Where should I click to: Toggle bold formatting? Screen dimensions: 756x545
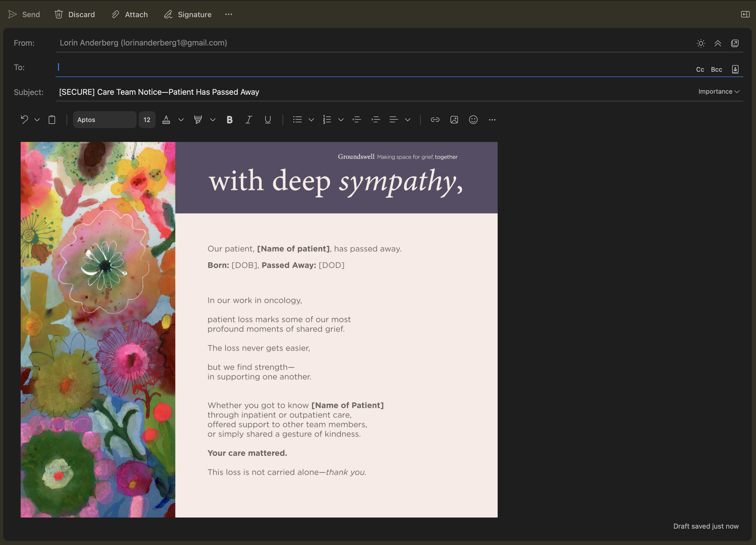click(230, 120)
